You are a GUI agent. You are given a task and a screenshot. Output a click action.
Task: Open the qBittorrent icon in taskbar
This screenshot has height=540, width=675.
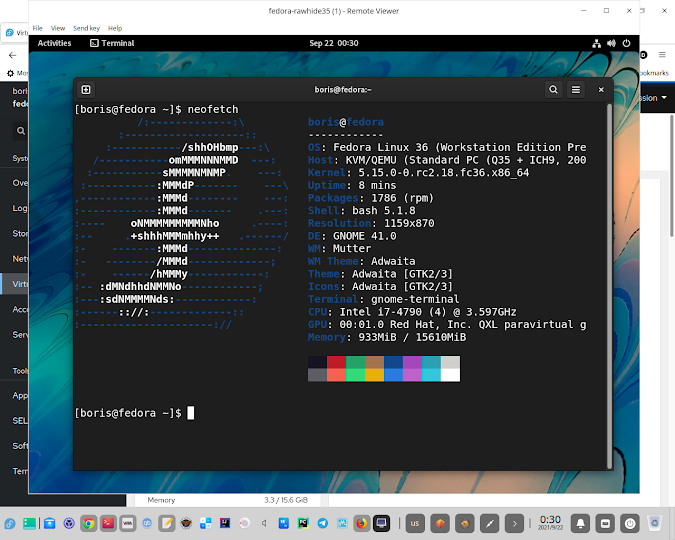[147, 524]
